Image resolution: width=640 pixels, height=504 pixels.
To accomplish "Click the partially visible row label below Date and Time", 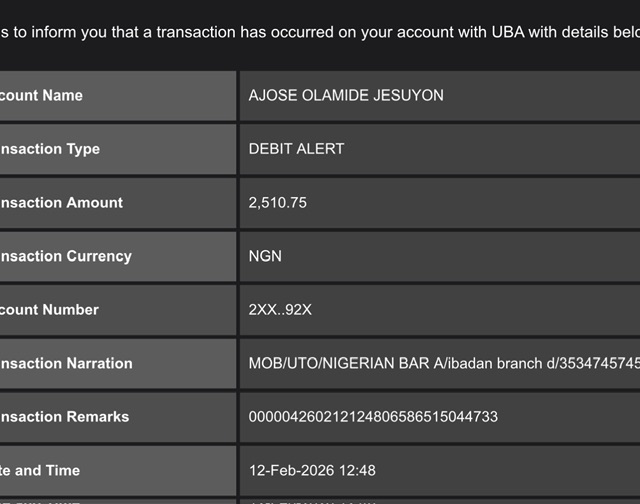I will [x=60, y=500].
